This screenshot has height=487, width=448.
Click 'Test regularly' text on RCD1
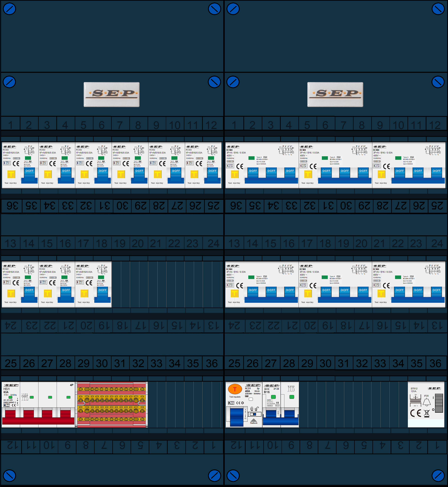(235, 397)
